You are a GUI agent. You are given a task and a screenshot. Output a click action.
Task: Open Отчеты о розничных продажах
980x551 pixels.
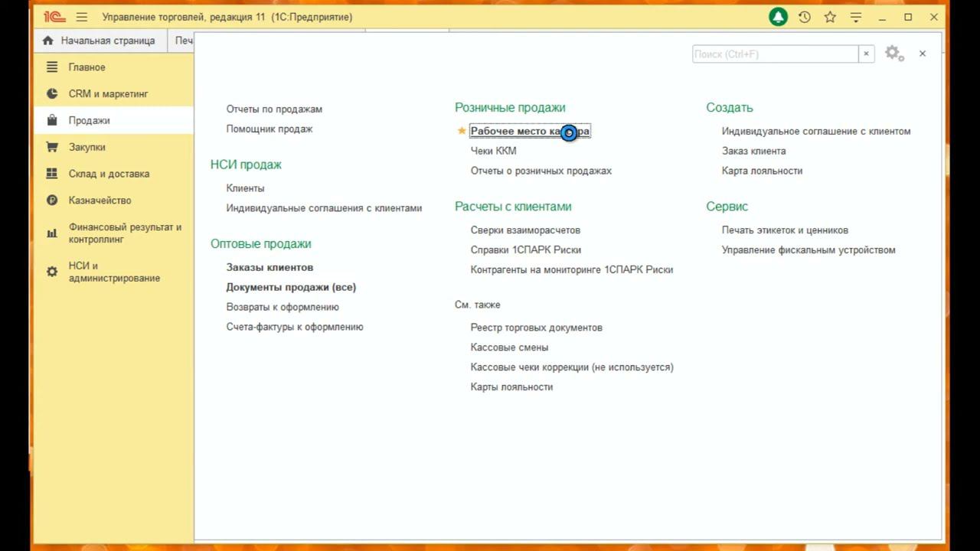tap(541, 171)
